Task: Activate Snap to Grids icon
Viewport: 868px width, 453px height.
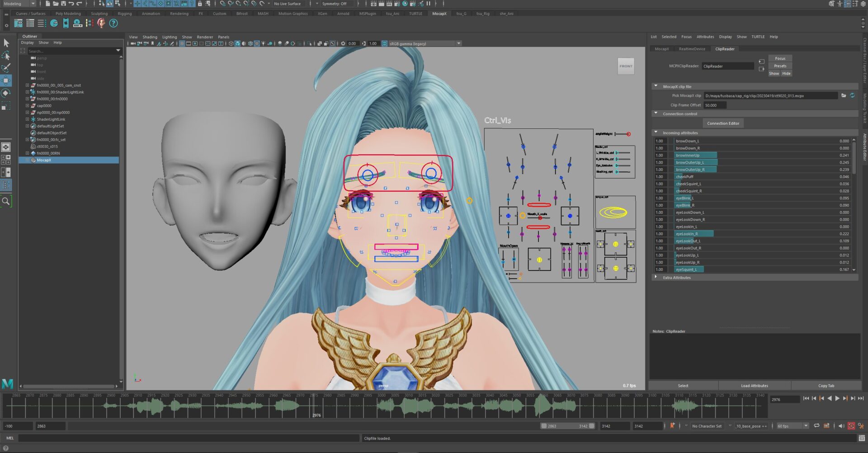Action: 137,4
